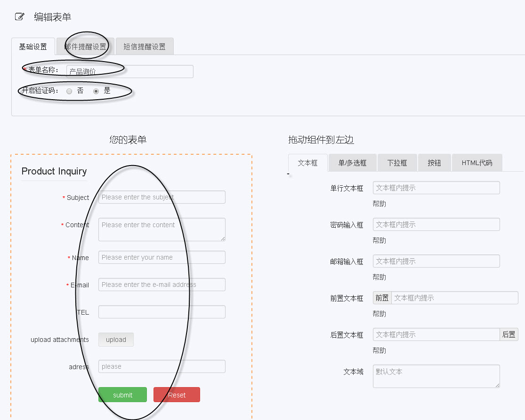Viewport: 525px width, 420px height.
Task: Open the 按钮 component tab
Action: [434, 162]
